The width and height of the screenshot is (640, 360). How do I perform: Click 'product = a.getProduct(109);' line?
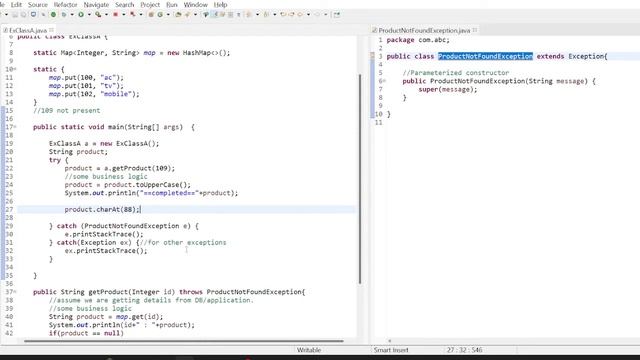pos(120,168)
